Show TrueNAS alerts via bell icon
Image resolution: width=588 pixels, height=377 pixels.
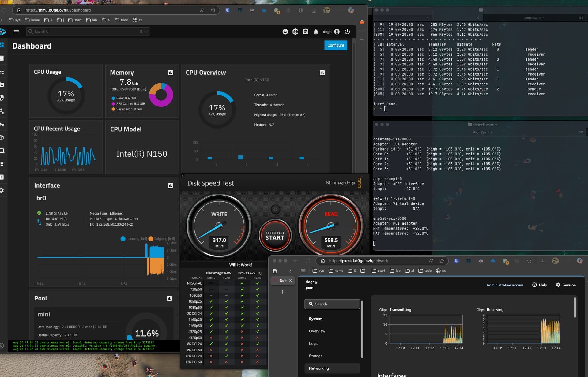[316, 32]
